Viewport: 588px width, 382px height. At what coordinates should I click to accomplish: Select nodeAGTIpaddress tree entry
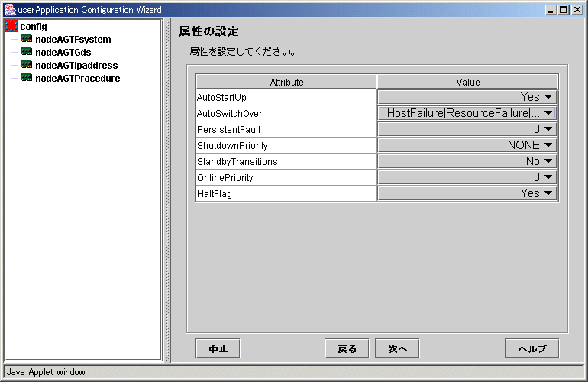76,65
